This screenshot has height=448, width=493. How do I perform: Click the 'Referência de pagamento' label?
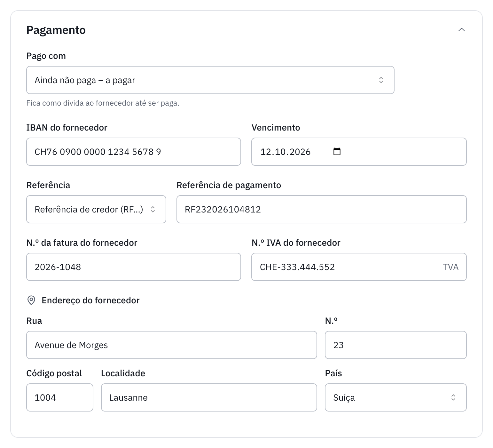click(x=229, y=185)
